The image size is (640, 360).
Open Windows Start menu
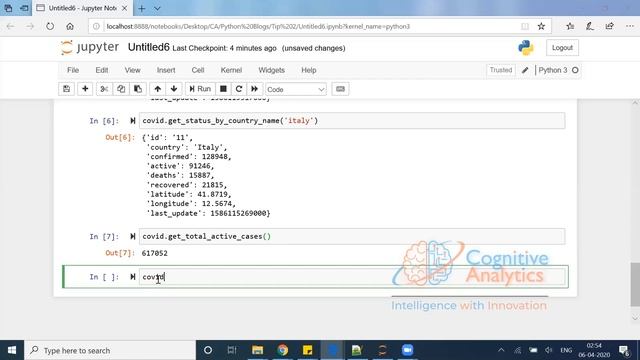tap(12, 350)
